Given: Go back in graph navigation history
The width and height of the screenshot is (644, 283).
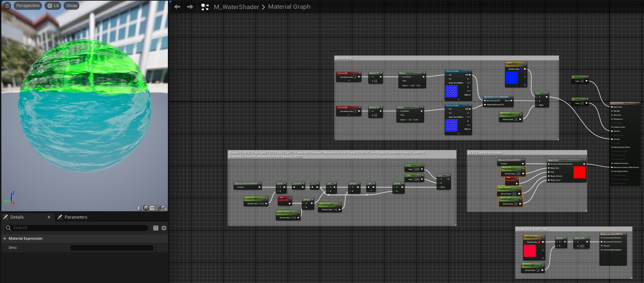Looking at the screenshot, I should (x=177, y=7).
